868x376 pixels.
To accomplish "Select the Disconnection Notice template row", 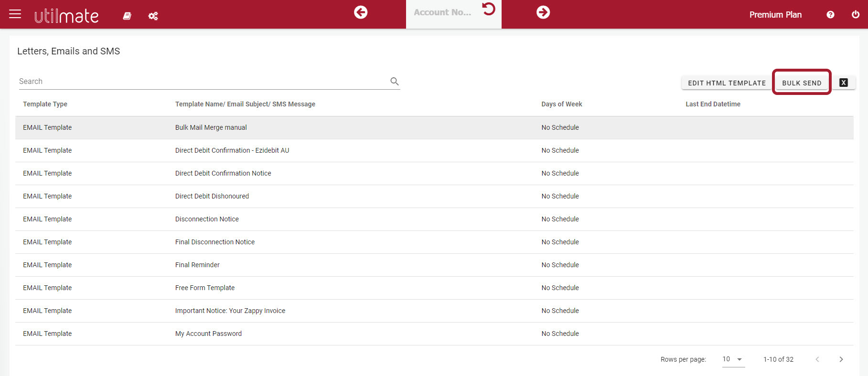I will (434, 219).
